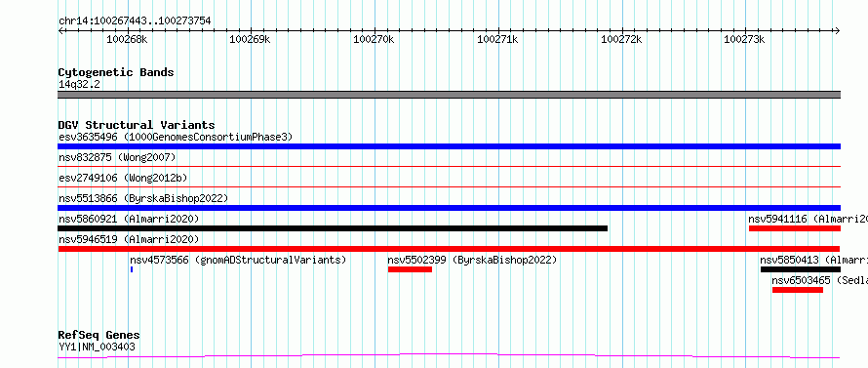Click the RefSeq Genes track heading
The width and height of the screenshot is (868, 368).
99,336
